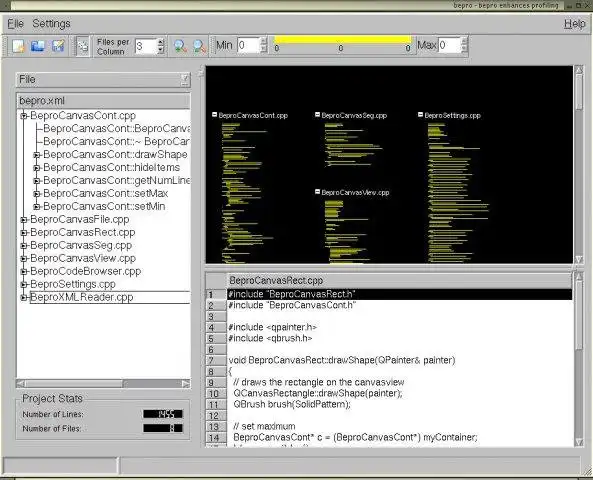This screenshot has height=480, width=593.
Task: Increase the Max spinner value
Action: tap(465, 42)
